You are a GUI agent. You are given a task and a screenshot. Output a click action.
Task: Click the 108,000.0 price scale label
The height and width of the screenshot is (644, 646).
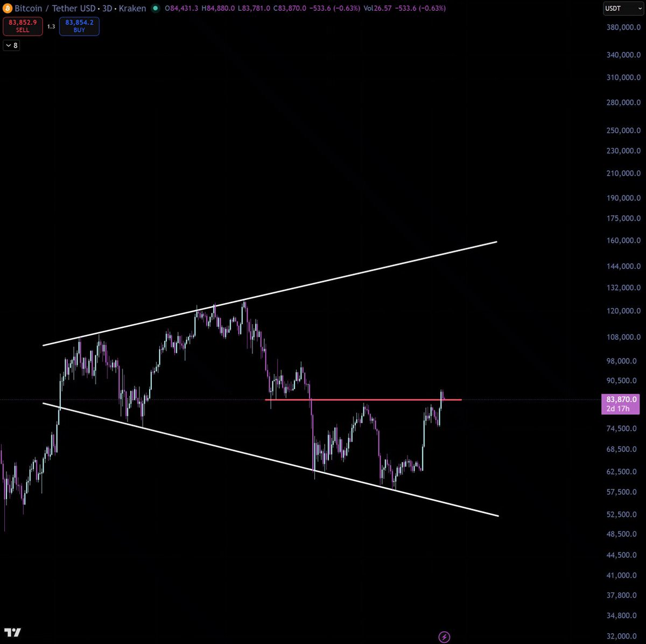(x=623, y=338)
